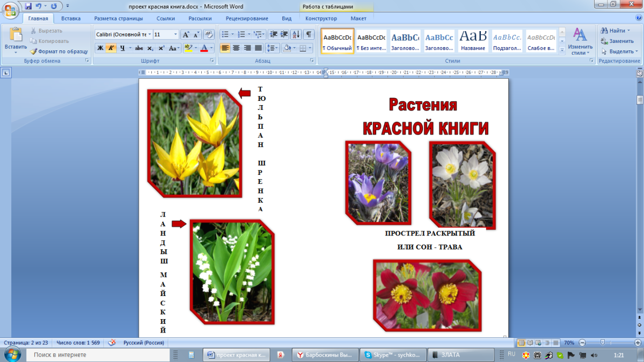The width and height of the screenshot is (644, 362).
Task: Expand the font color options
Action: point(212,48)
